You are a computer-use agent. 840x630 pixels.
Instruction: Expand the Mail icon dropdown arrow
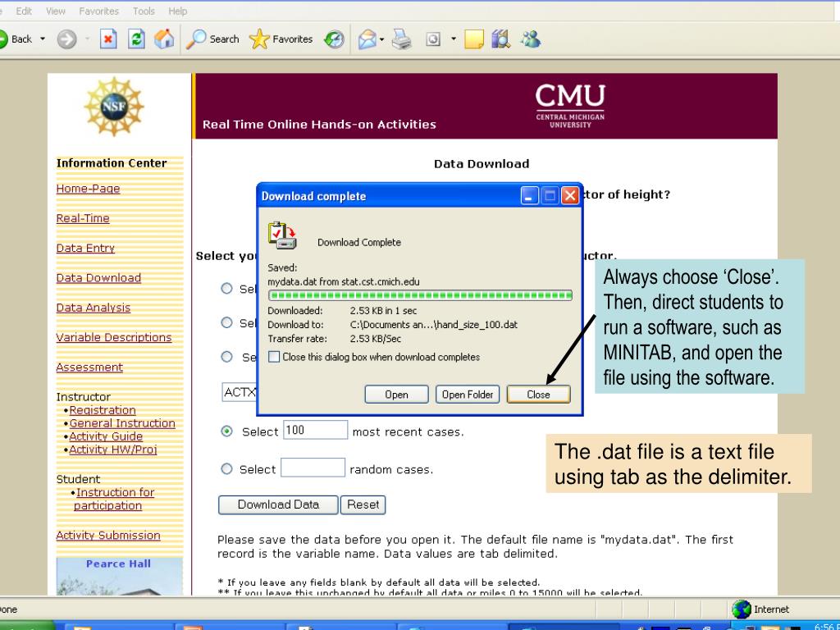point(381,39)
